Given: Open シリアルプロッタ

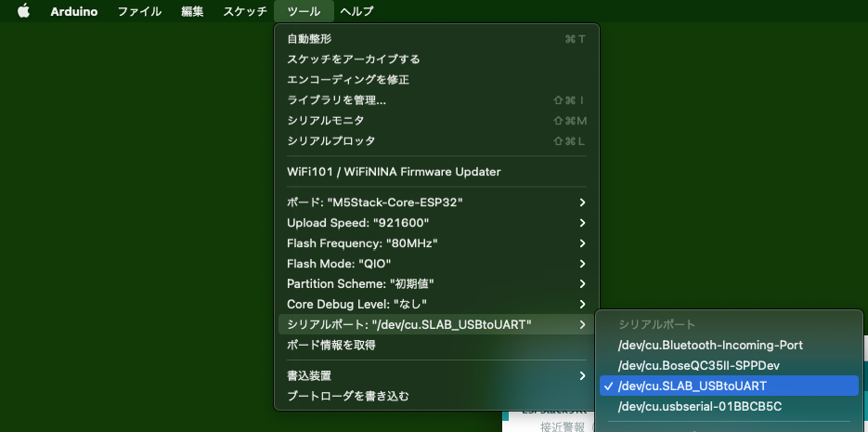Looking at the screenshot, I should (436, 141).
